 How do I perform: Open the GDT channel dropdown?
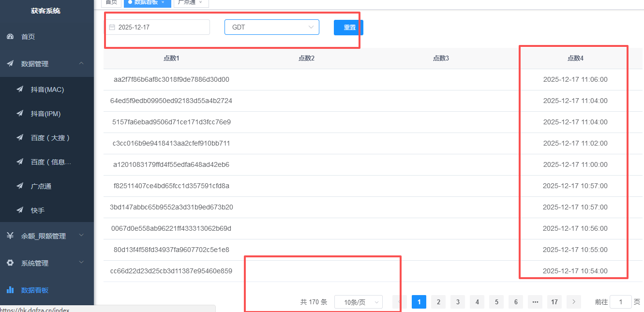pyautogui.click(x=271, y=28)
